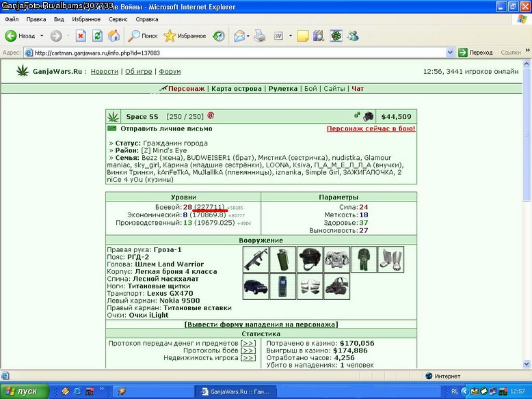Click the Титановые вставки plates thumbnail
532x399 pixels.
coord(310,286)
